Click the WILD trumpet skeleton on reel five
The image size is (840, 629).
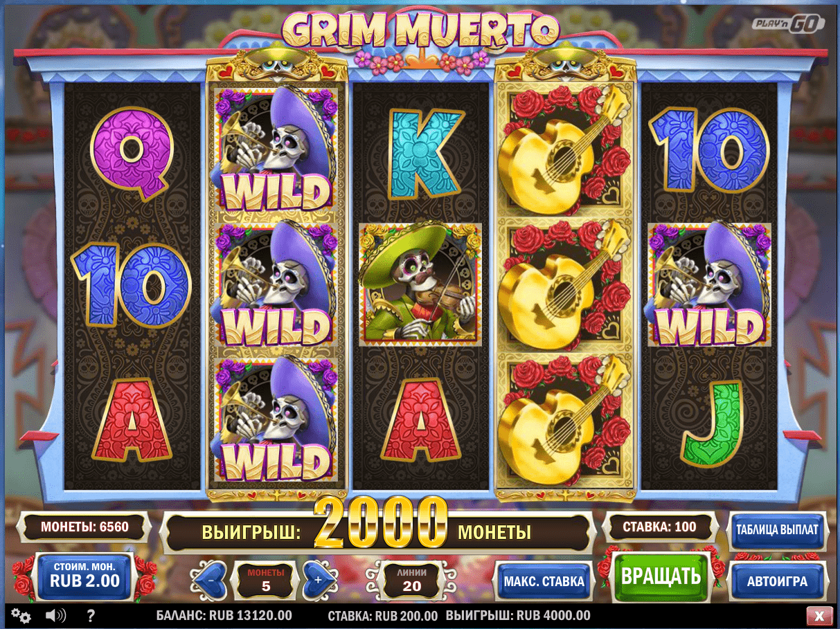709,284
